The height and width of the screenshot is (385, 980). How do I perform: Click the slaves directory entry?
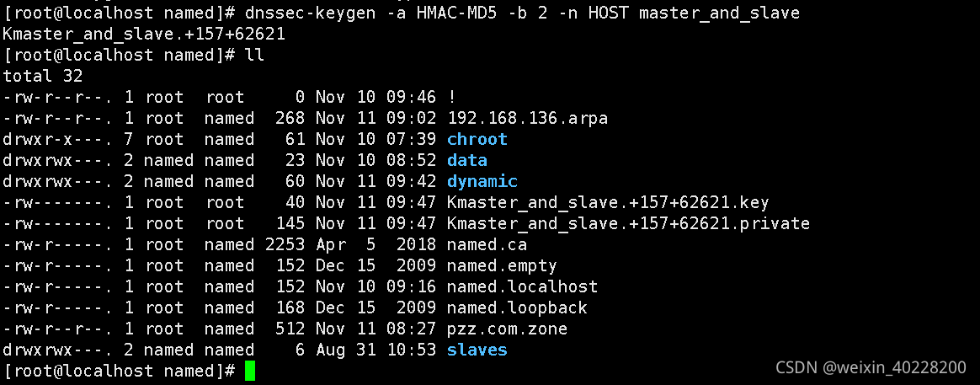pyautogui.click(x=477, y=350)
